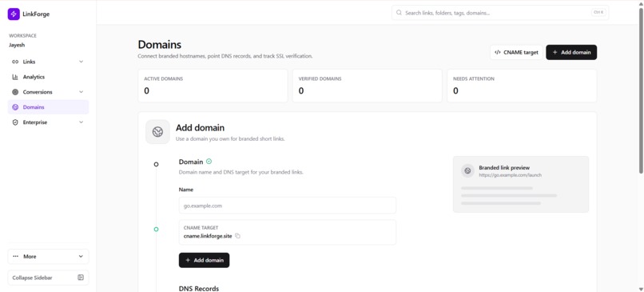Open the Analytics page
Viewport: 644px width, 292px height.
pyautogui.click(x=48, y=77)
